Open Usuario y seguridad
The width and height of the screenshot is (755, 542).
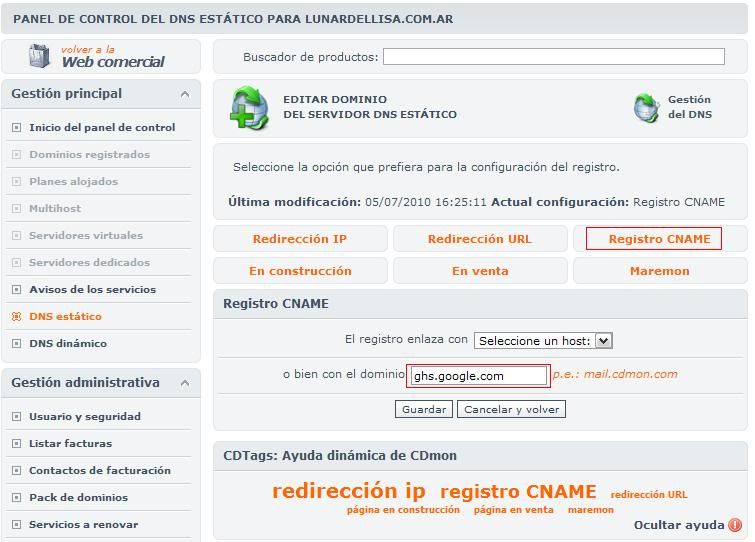(85, 416)
